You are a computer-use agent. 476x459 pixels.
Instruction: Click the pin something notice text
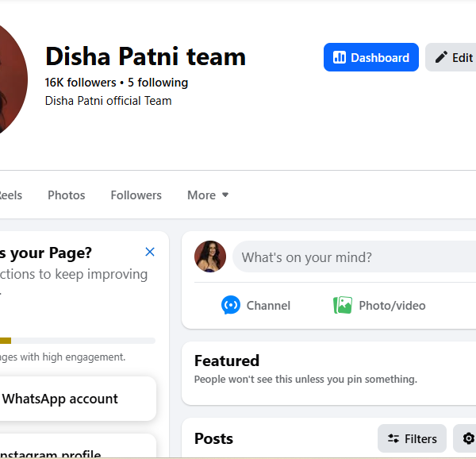tap(305, 379)
